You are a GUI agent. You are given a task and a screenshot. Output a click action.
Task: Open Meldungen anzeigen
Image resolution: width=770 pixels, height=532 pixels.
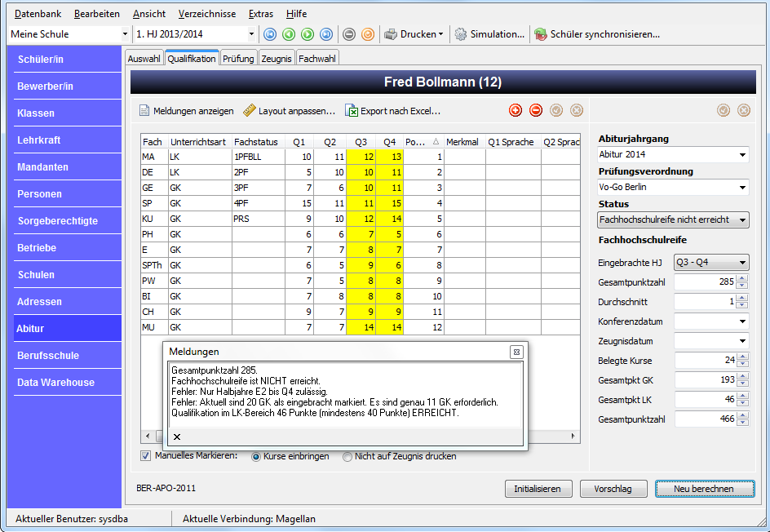point(187,111)
